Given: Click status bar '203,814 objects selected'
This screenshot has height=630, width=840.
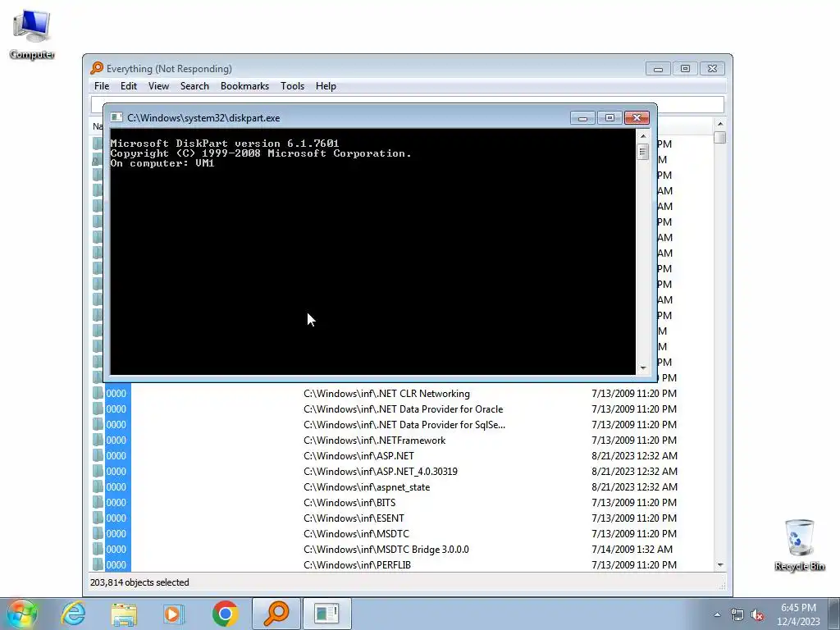Looking at the screenshot, I should click(x=139, y=582).
